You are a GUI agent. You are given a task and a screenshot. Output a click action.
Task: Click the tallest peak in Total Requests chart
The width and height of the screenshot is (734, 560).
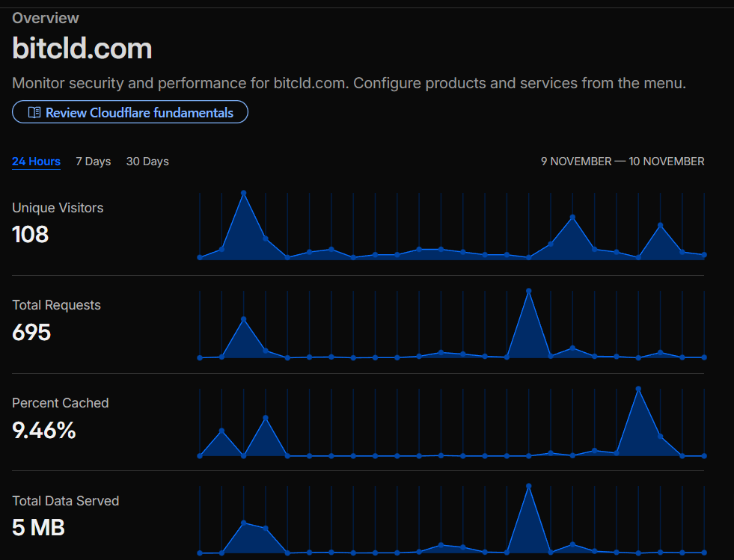tap(529, 291)
